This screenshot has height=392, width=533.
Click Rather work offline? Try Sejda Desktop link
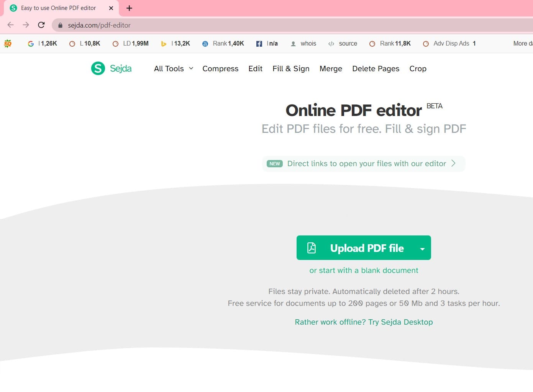[x=364, y=322]
